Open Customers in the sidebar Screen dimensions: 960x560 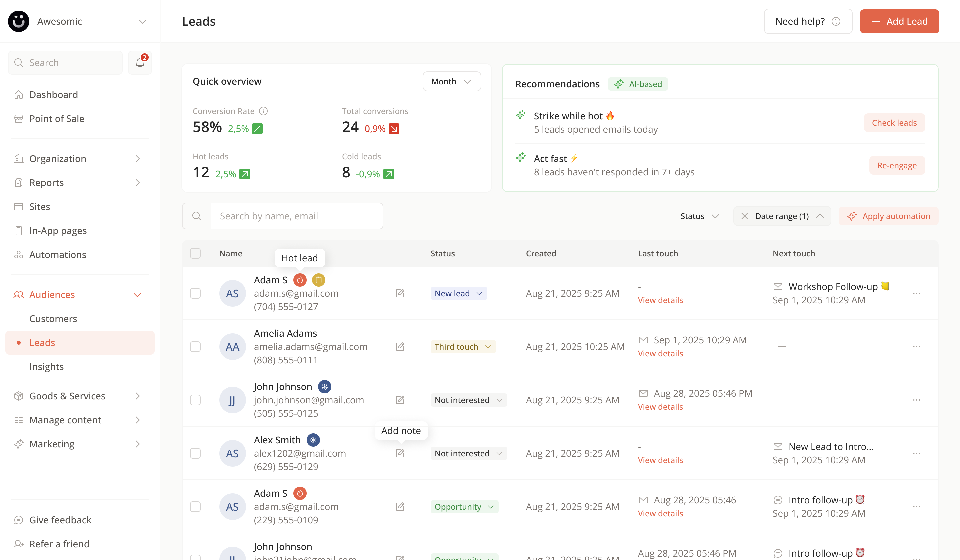[x=53, y=318]
